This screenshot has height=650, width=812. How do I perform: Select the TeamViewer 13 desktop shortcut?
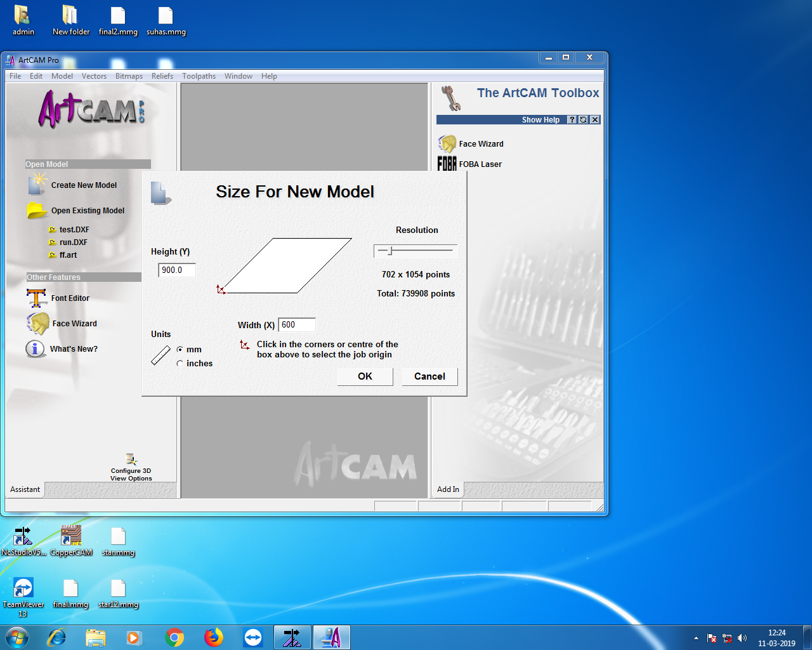[x=23, y=597]
